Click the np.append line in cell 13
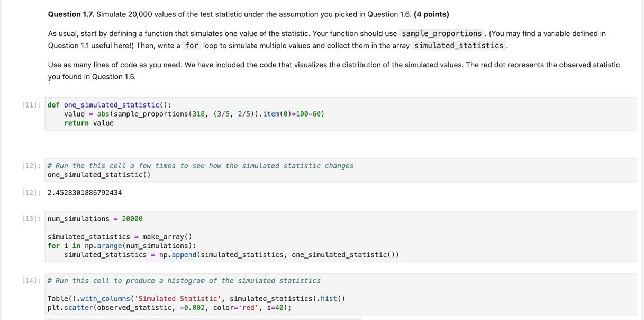 click(231, 255)
